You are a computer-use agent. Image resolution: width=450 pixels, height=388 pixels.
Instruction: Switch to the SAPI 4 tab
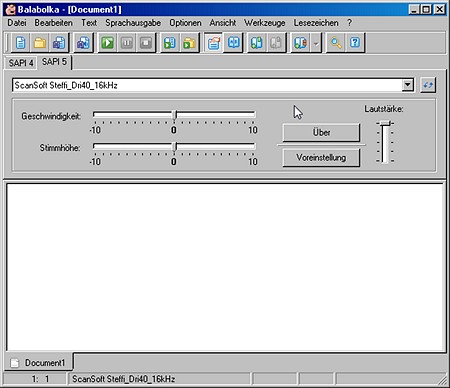[21, 63]
